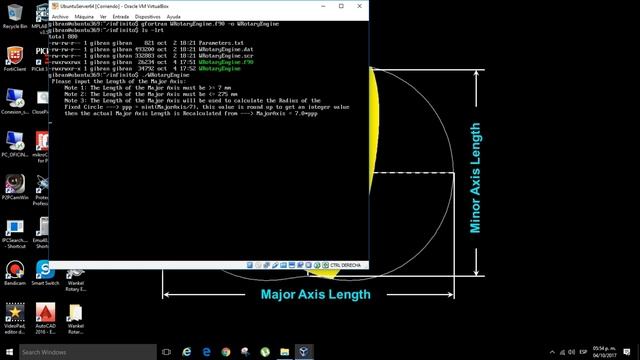The height and width of the screenshot is (360, 640).
Task: Open Google Chrome from the taskbar
Action: tap(226, 352)
